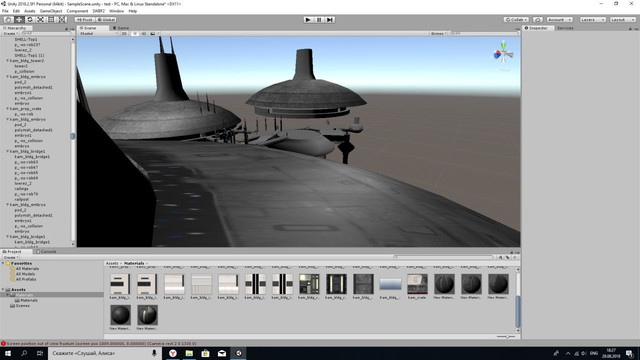Screen dimensions: 640x360
Task: Open the Shaded draw mode dropdown
Action: [x=98, y=33]
